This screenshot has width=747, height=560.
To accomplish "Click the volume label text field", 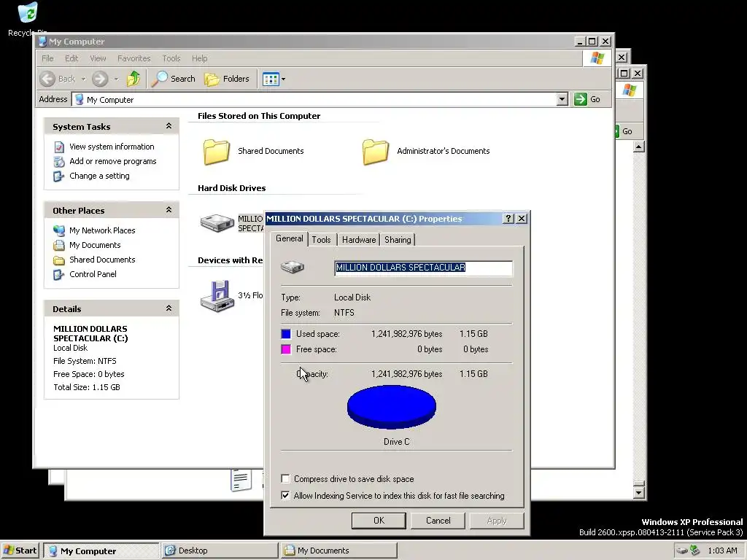I will [x=423, y=268].
